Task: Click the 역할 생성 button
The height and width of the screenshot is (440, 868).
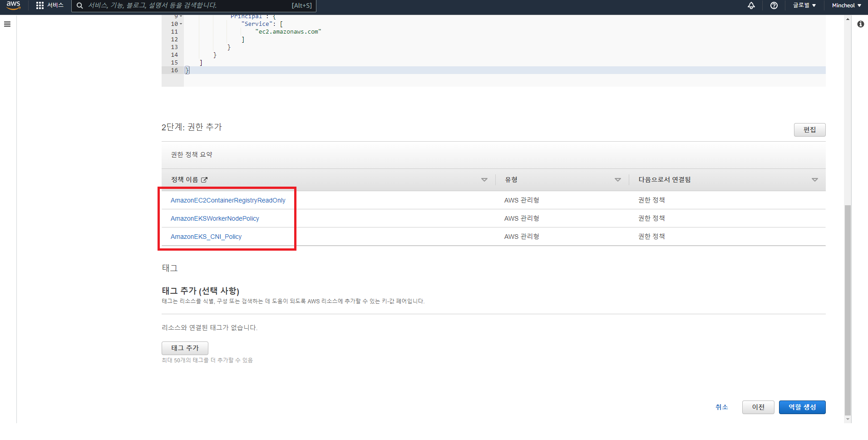Action: tap(802, 407)
